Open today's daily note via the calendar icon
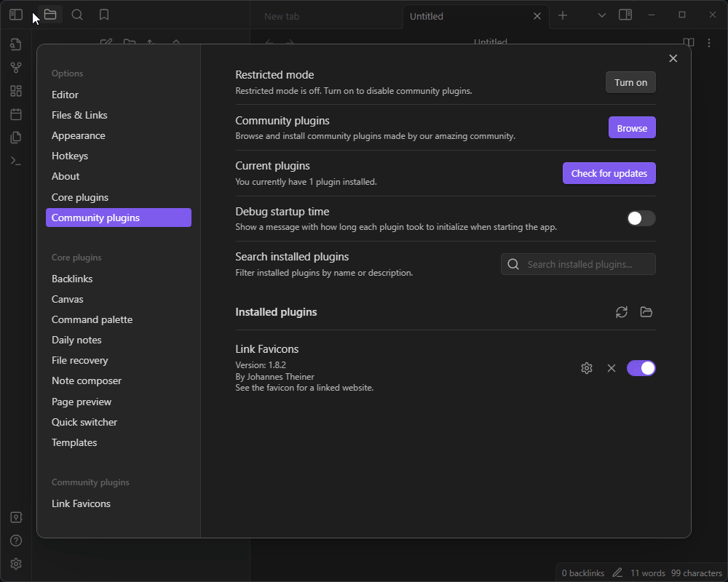Viewport: 728px width, 582px height. 15,113
